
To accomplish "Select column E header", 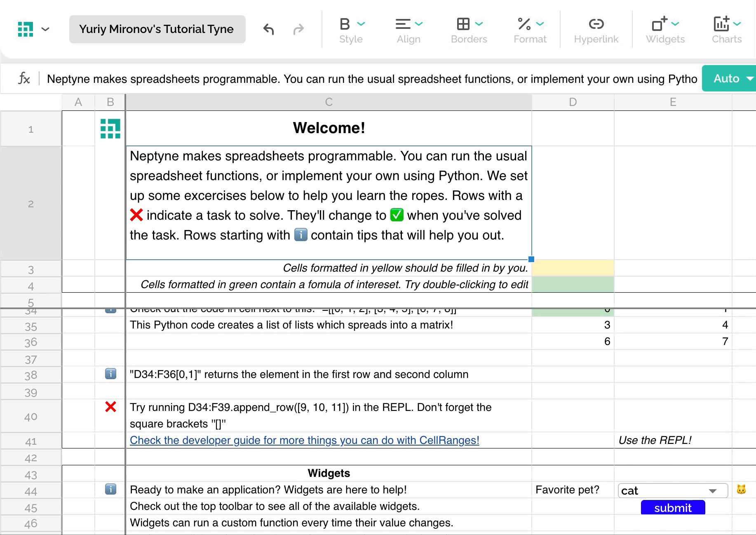I will (x=673, y=102).
